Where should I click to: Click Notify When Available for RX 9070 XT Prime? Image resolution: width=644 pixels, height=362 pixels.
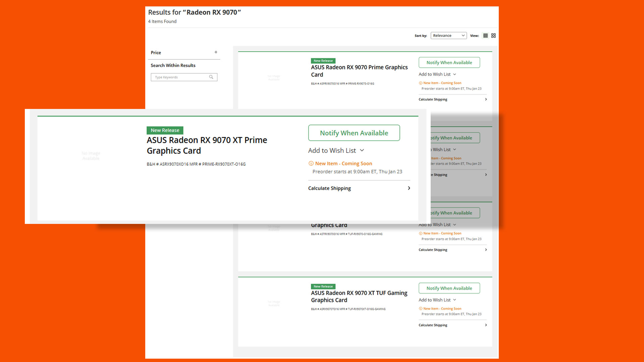(354, 133)
